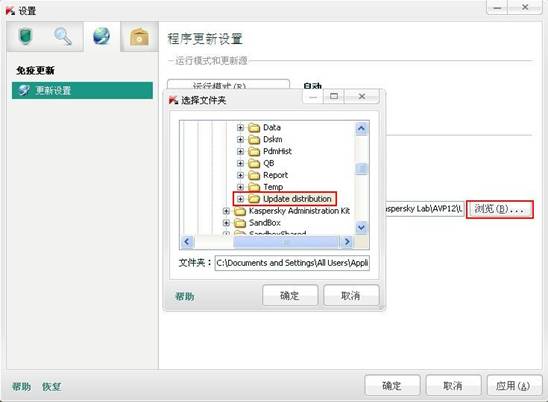The width and height of the screenshot is (548, 402).
Task: Select the SandBox folder icon
Action: click(x=240, y=223)
